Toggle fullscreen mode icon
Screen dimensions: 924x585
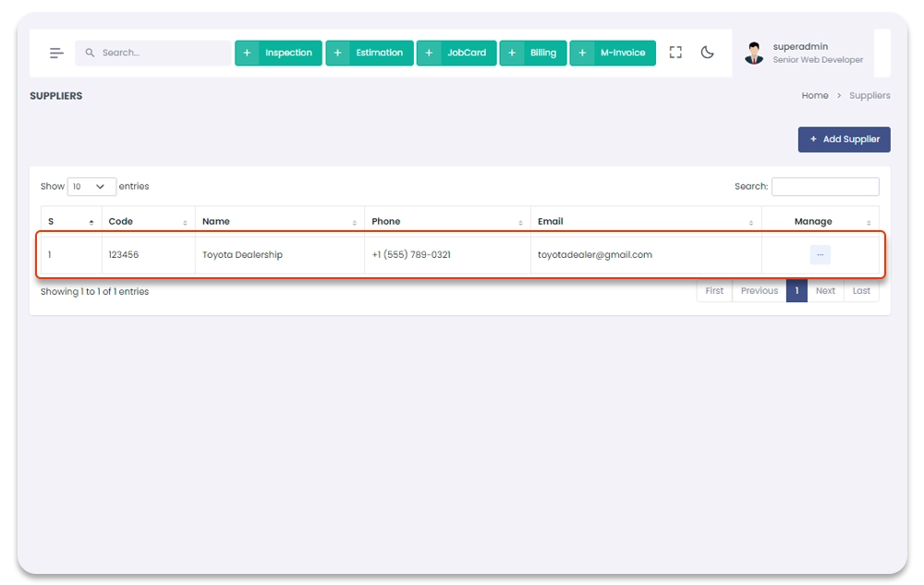(x=675, y=53)
